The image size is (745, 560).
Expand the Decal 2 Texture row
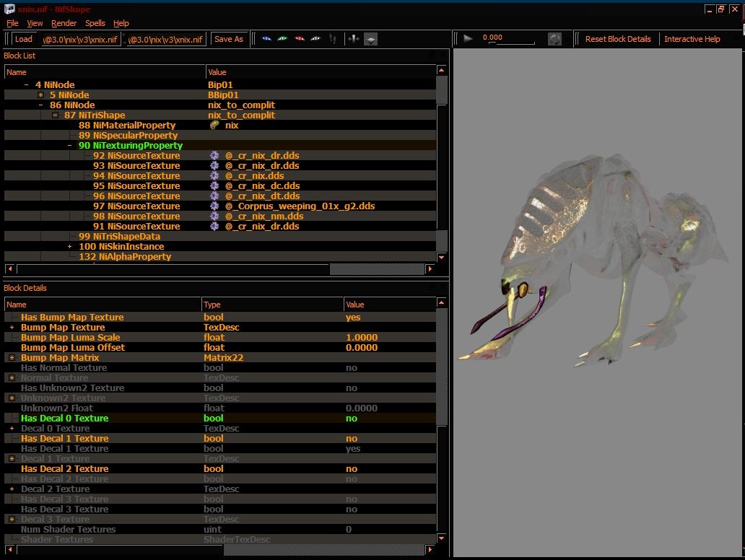point(12,489)
